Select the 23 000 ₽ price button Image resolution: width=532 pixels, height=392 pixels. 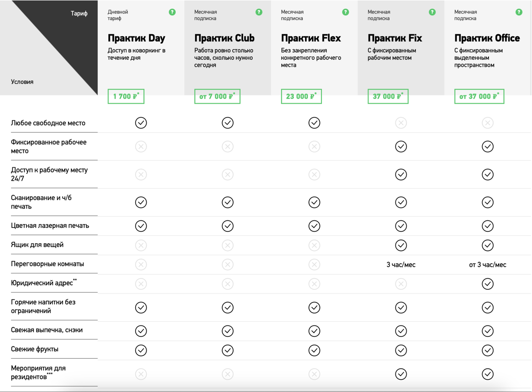pyautogui.click(x=301, y=96)
